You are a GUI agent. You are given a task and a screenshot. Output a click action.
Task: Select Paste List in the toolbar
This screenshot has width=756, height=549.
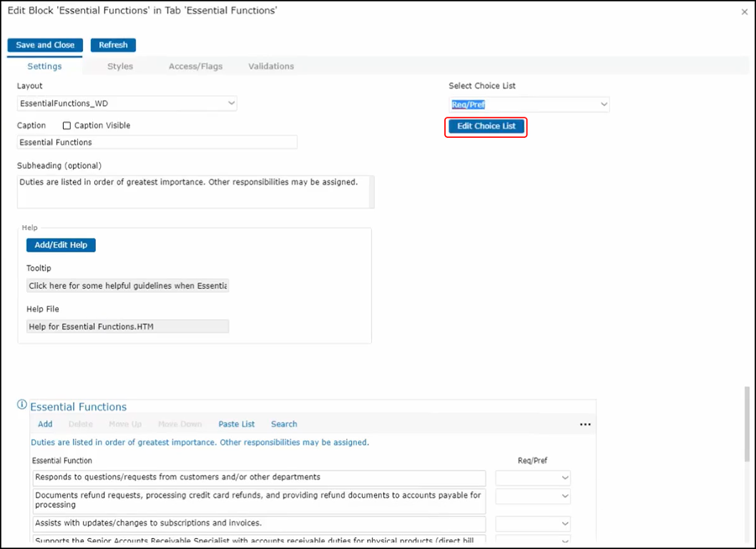pyautogui.click(x=236, y=425)
